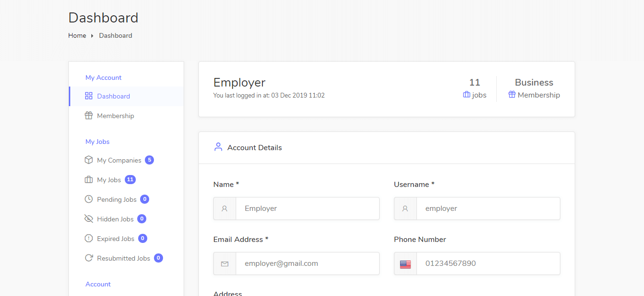Go to Pending Jobs menu item
This screenshot has width=644, height=296.
(117, 199)
